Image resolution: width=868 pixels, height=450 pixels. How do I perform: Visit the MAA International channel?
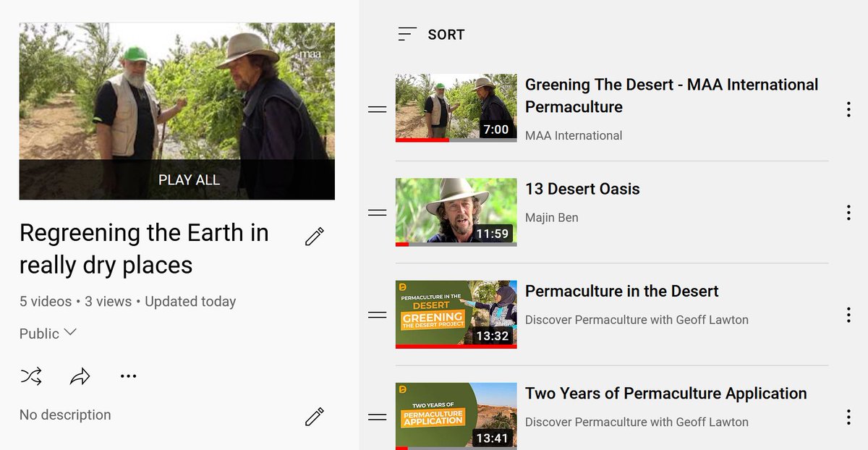coord(574,135)
